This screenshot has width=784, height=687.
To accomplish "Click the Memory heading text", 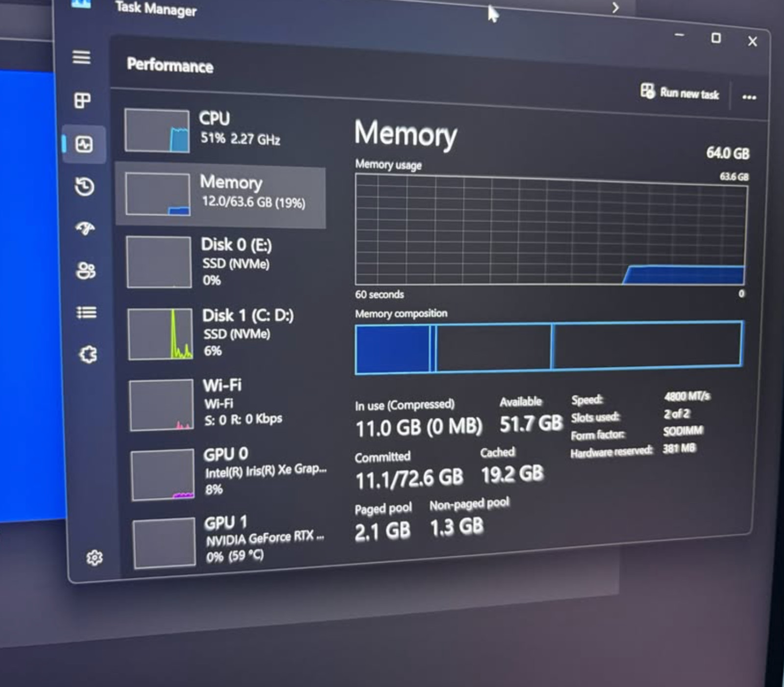I will [405, 134].
